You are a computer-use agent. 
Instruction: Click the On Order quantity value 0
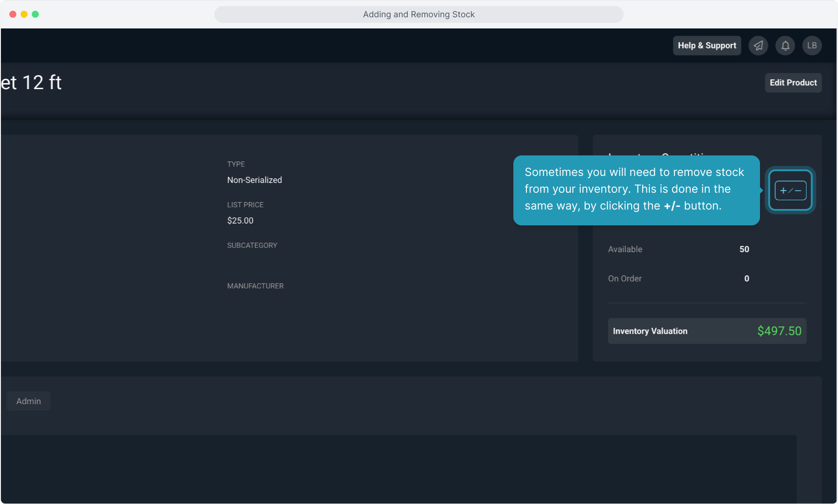tap(746, 279)
